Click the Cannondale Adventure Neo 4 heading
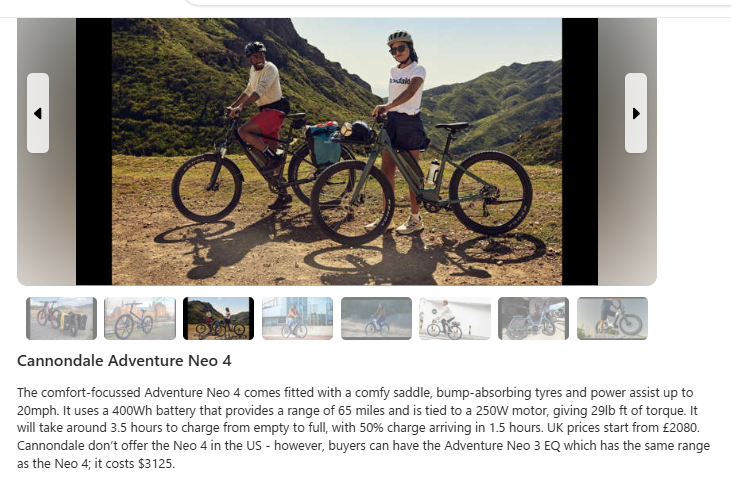The height and width of the screenshot is (502, 731). point(124,361)
